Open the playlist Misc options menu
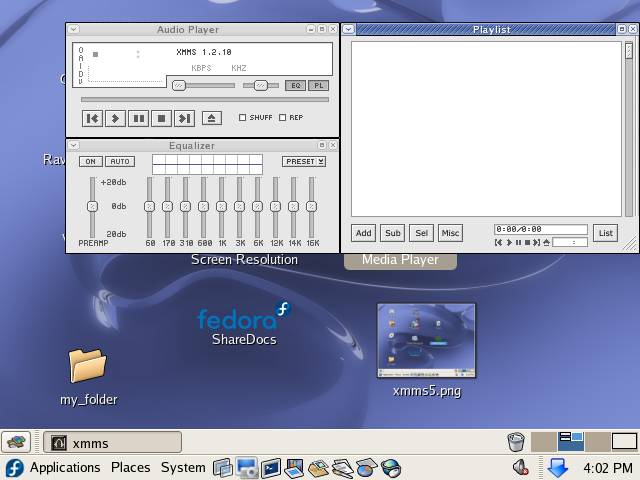 (450, 233)
